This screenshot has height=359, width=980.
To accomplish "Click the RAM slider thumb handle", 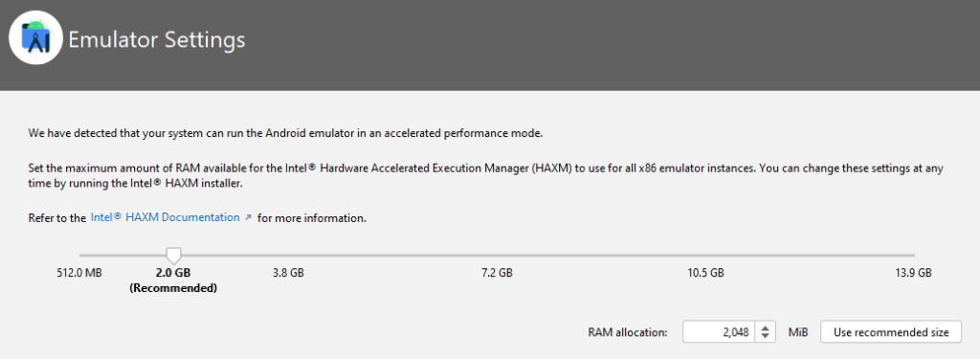I will pos(174,256).
